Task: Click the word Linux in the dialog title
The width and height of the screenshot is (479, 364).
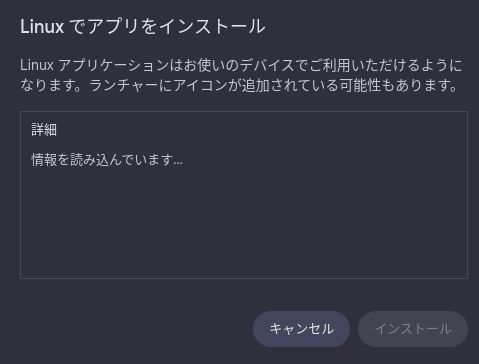Action: [42, 26]
